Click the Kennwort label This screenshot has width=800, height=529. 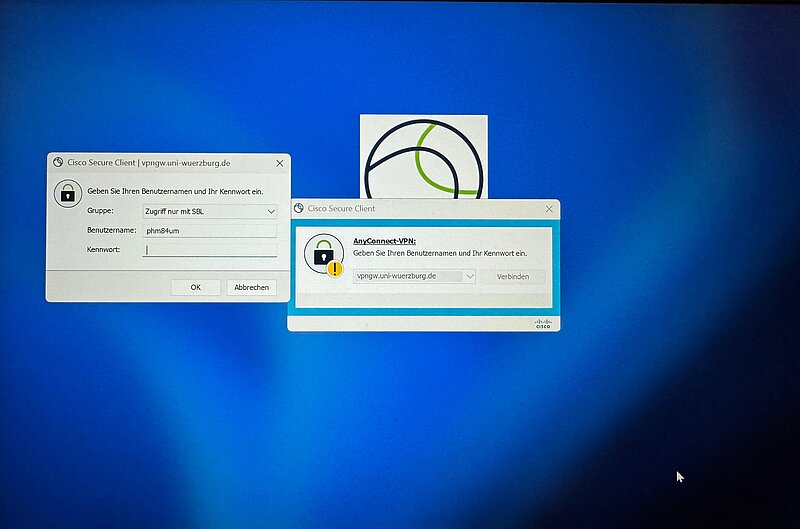click(103, 250)
